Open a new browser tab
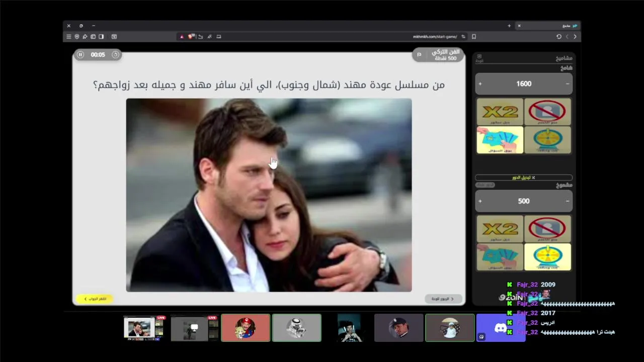 tap(509, 26)
